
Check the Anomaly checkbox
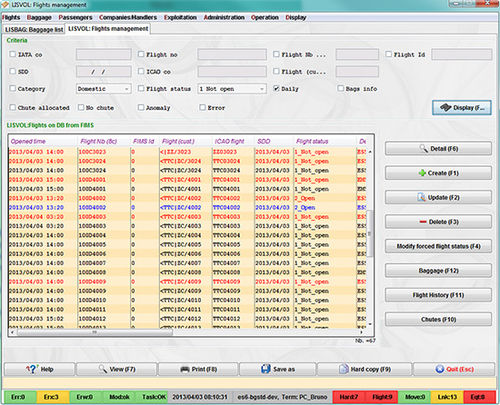[141, 107]
